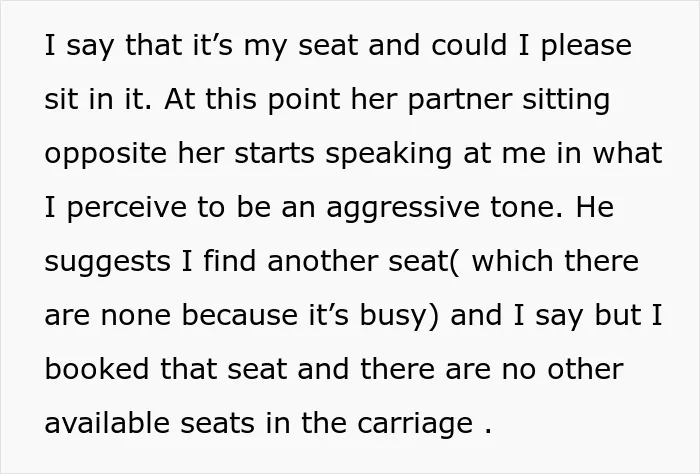Click the word "none" in the text
This screenshot has width=700, height=474.
[136, 316]
